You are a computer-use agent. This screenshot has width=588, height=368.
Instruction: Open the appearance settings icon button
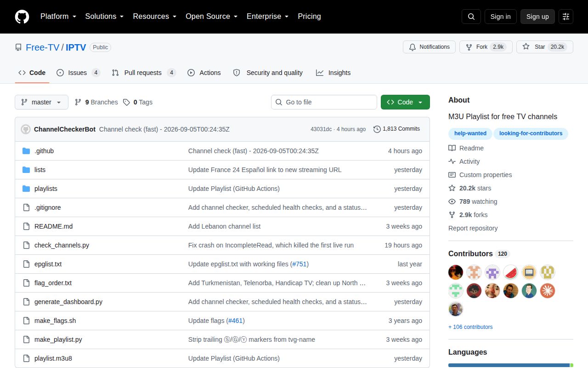566,17
